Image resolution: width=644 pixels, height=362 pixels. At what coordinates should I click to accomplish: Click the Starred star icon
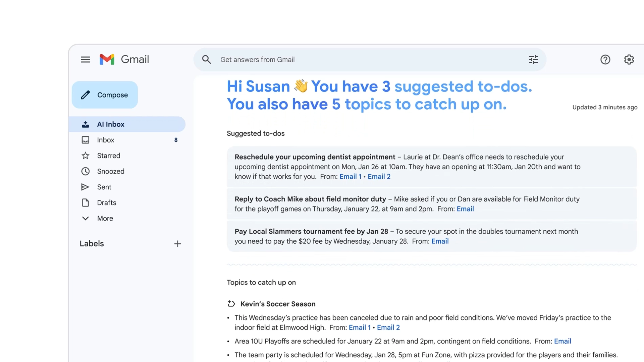tap(86, 156)
